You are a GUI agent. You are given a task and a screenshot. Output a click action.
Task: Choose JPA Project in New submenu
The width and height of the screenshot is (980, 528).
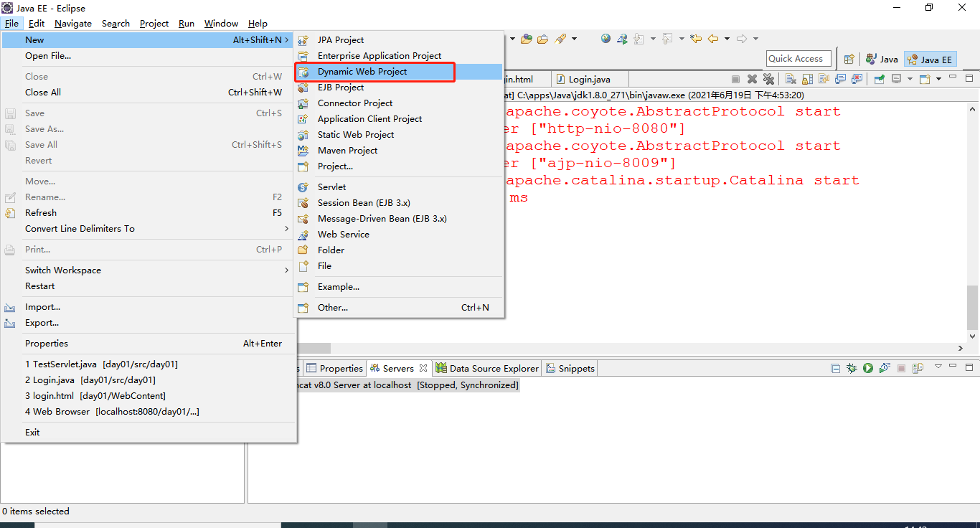coord(398,40)
